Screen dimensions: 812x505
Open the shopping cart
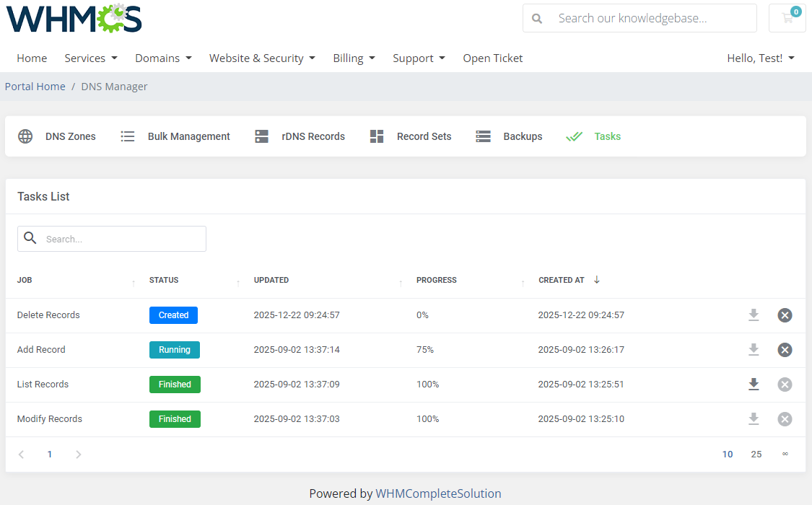click(x=787, y=17)
